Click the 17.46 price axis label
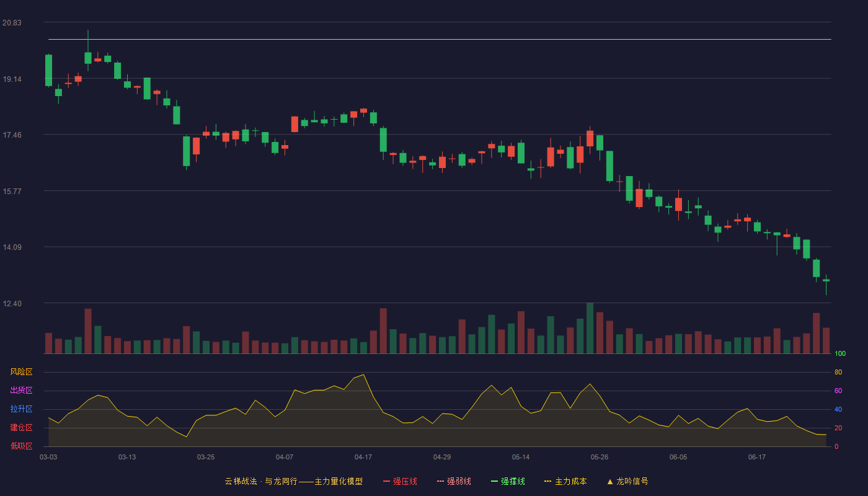Screen dimensions: 868x496 pyautogui.click(x=12, y=135)
